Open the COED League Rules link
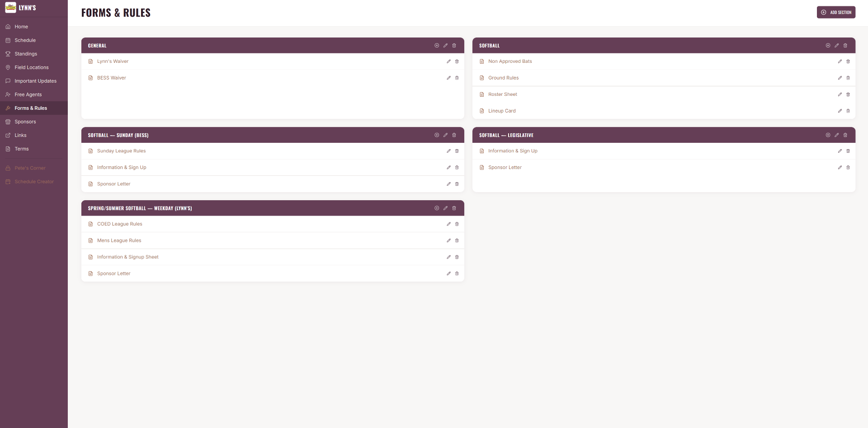This screenshot has width=868, height=428. tap(119, 224)
